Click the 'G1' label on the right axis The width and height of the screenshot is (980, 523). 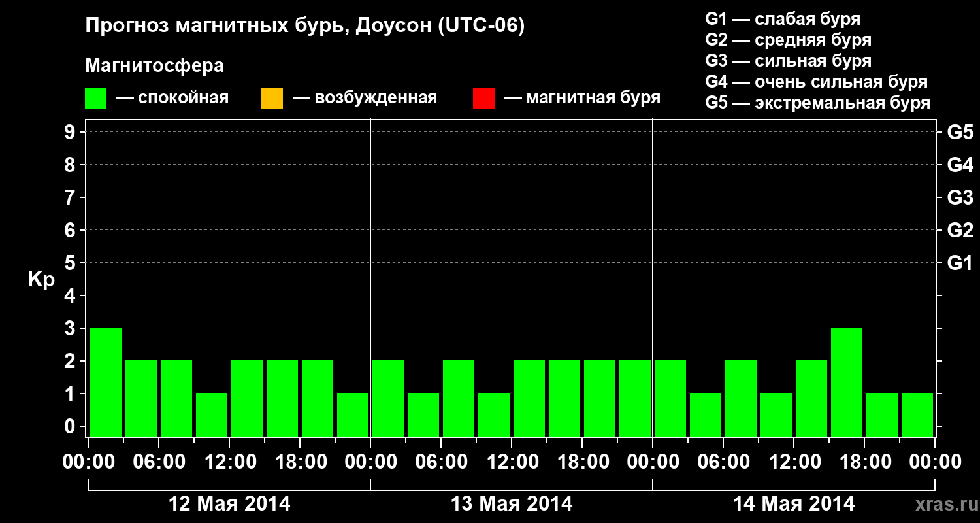[x=960, y=263]
